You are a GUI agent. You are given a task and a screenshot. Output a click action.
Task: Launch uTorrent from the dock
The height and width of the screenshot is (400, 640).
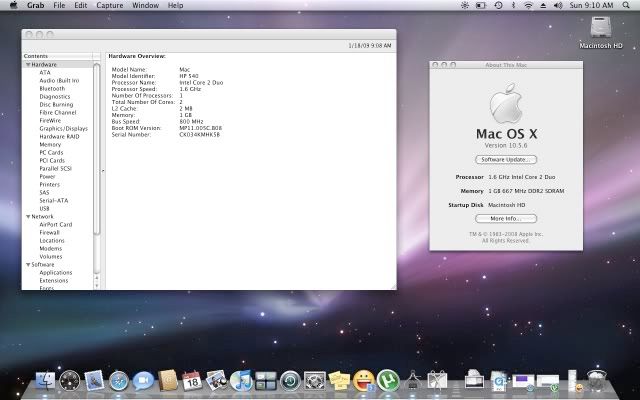(388, 381)
